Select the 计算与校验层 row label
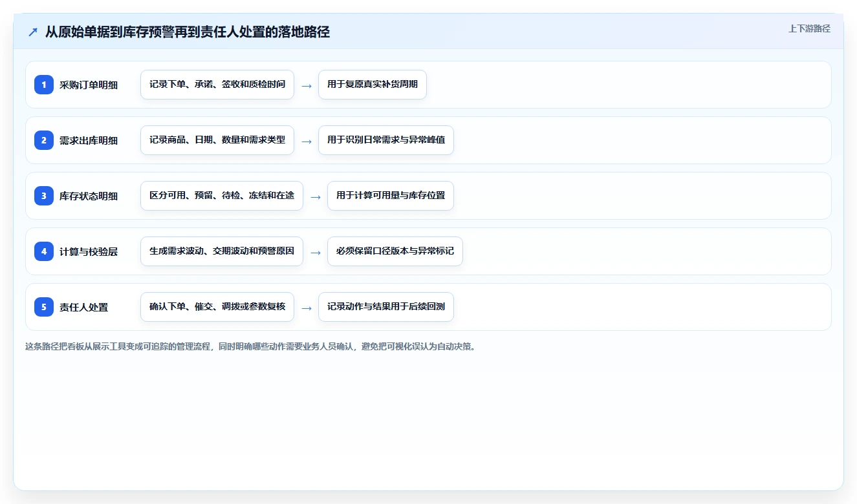 (x=89, y=251)
